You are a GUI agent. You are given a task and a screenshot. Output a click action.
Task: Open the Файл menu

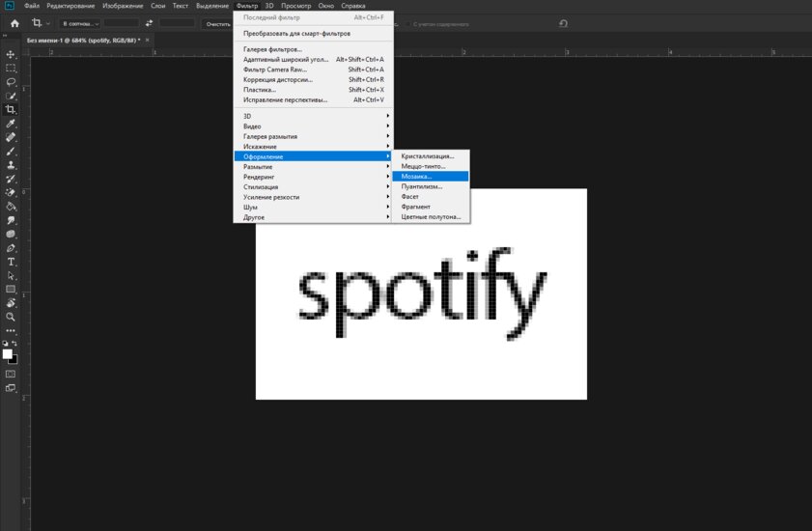32,6
